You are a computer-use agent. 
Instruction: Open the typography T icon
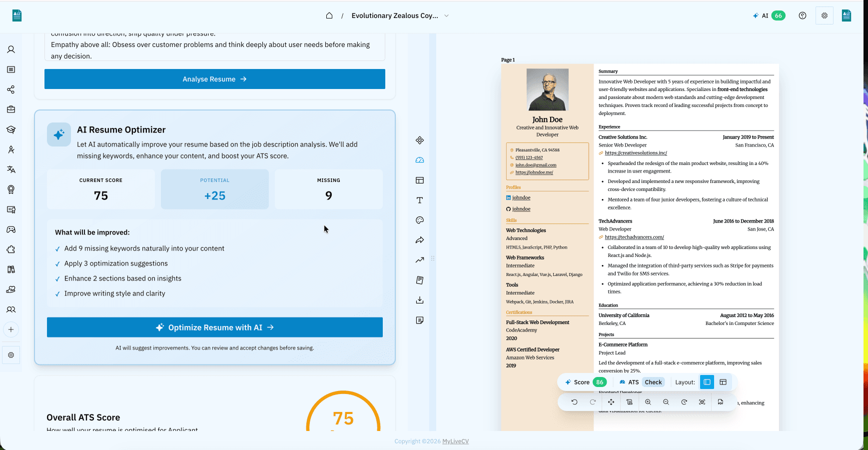click(420, 200)
